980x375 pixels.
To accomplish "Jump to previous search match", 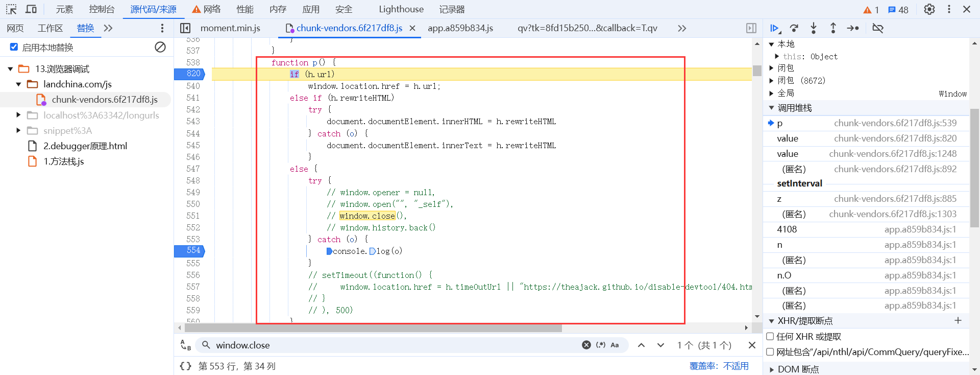I will 642,345.
